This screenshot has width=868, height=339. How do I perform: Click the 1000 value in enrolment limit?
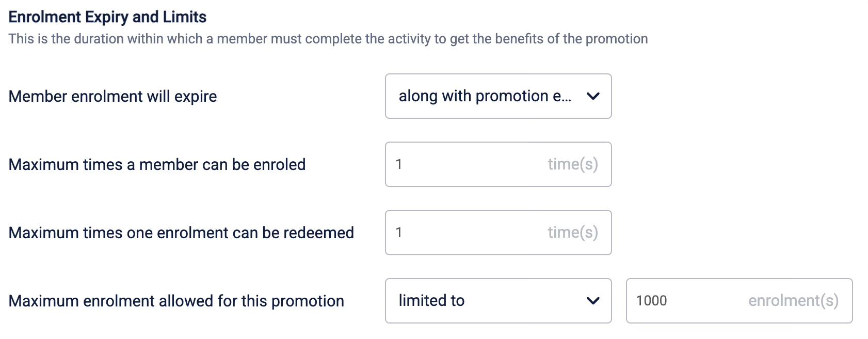point(651,301)
